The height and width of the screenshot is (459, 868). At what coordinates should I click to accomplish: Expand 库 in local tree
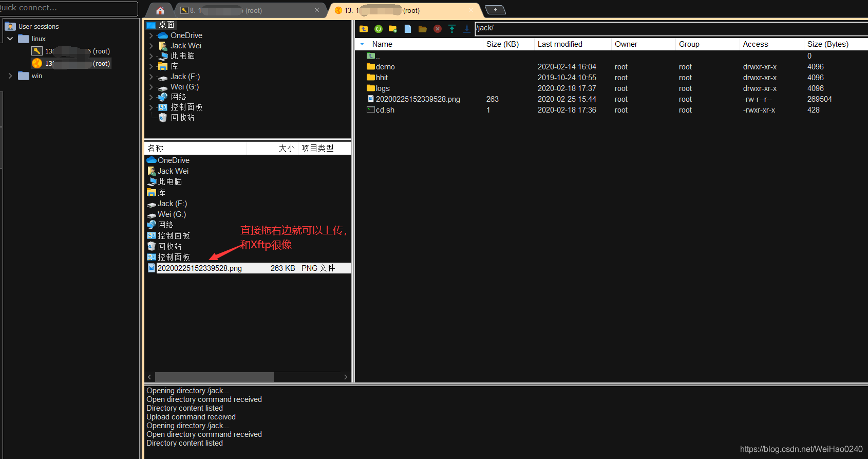pyautogui.click(x=151, y=66)
